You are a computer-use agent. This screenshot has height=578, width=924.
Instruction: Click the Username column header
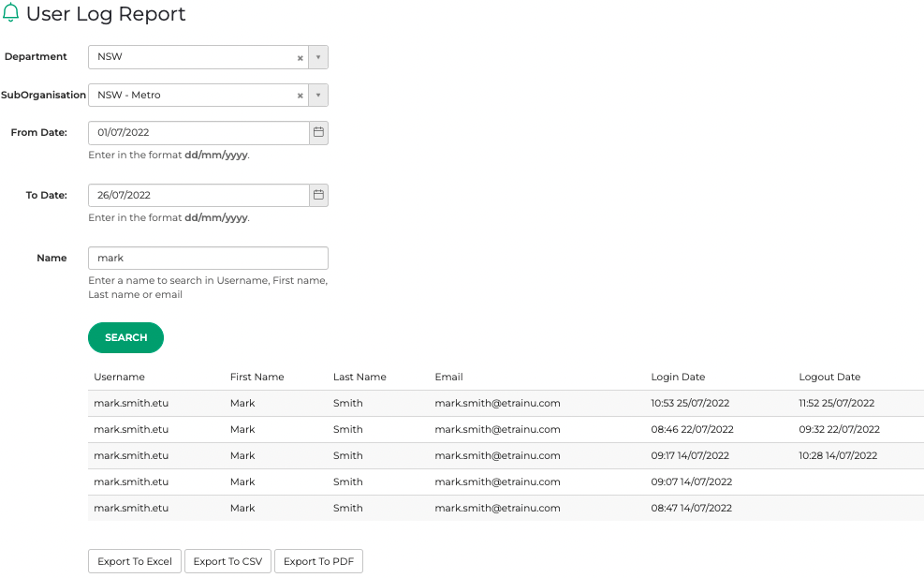[x=119, y=377]
